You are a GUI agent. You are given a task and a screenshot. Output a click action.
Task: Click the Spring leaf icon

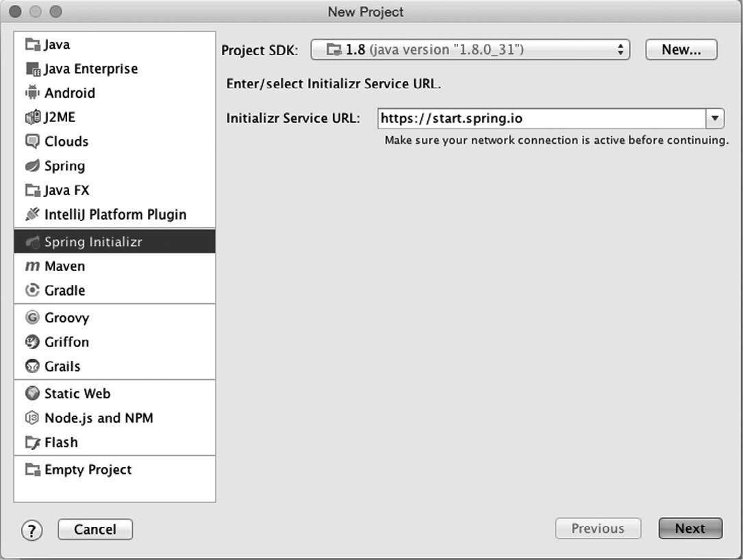coord(32,166)
